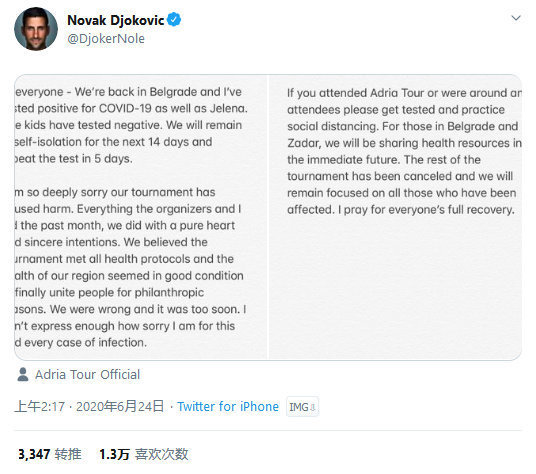The height and width of the screenshot is (474, 536).
Task: Open the right statement image about Adria Tour
Action: coord(395,217)
